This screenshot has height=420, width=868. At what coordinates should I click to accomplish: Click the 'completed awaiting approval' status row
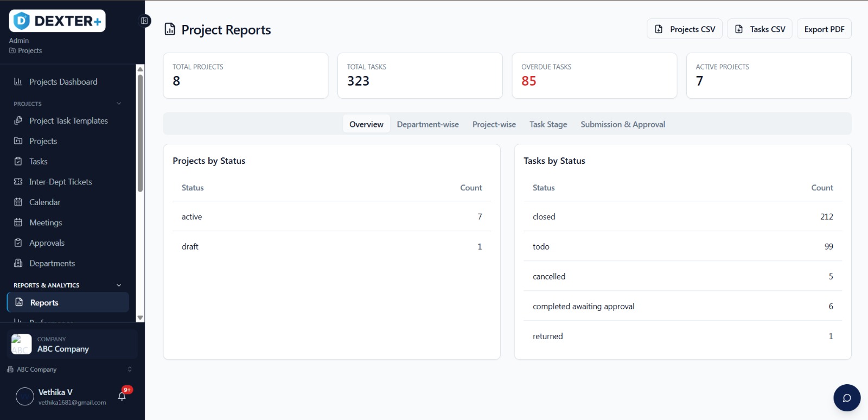pyautogui.click(x=682, y=306)
